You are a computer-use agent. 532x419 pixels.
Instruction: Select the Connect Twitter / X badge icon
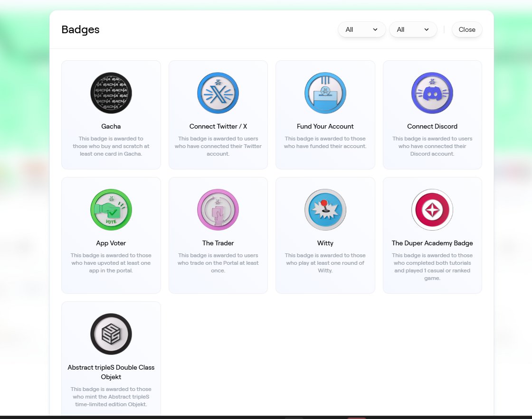(x=218, y=93)
